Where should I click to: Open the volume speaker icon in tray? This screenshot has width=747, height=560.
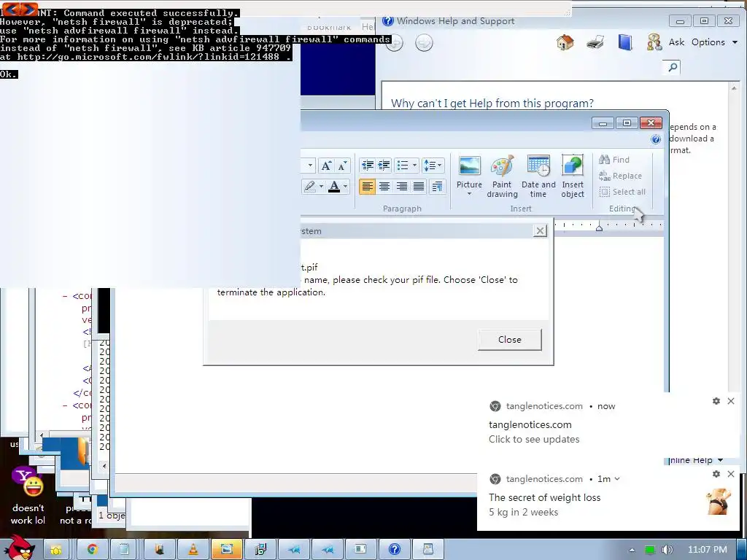coord(667,550)
